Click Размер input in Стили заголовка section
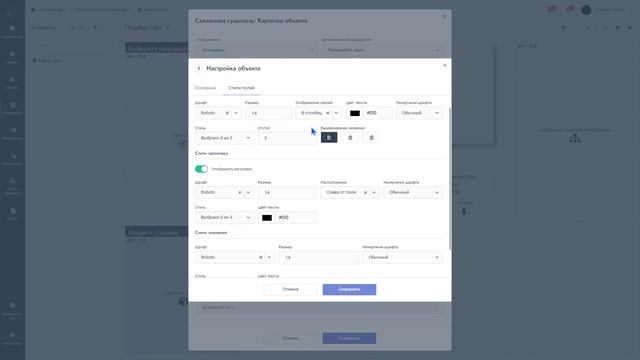 [x=287, y=192]
